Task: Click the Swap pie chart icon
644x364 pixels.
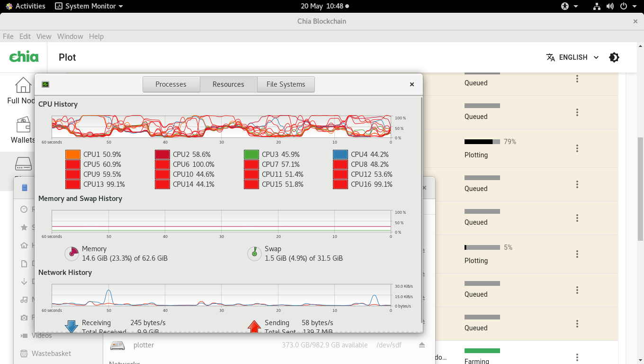Action: pos(255,254)
